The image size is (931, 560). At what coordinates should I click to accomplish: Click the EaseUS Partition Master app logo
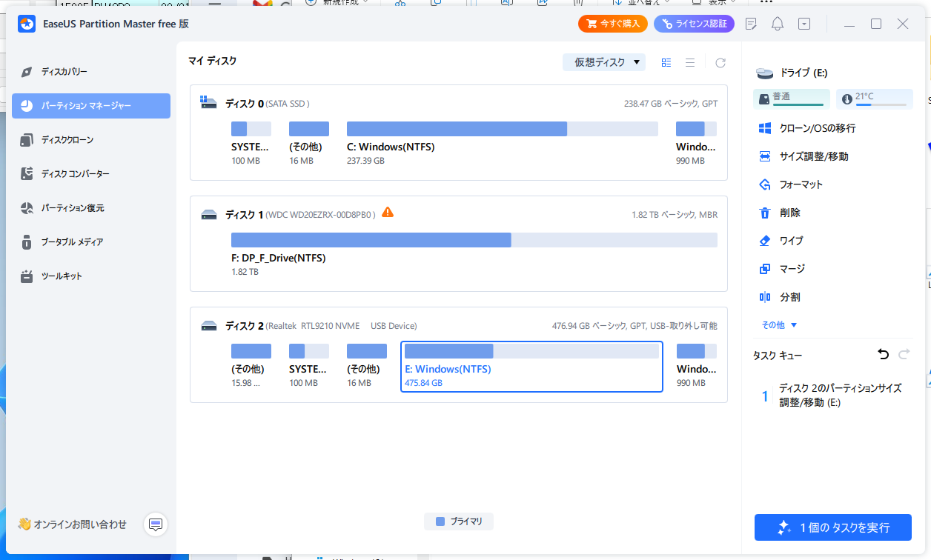27,24
